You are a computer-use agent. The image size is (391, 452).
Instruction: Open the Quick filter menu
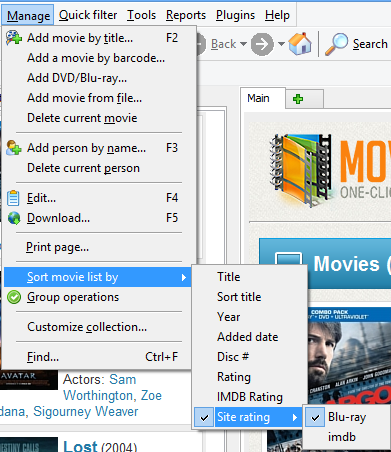[88, 15]
